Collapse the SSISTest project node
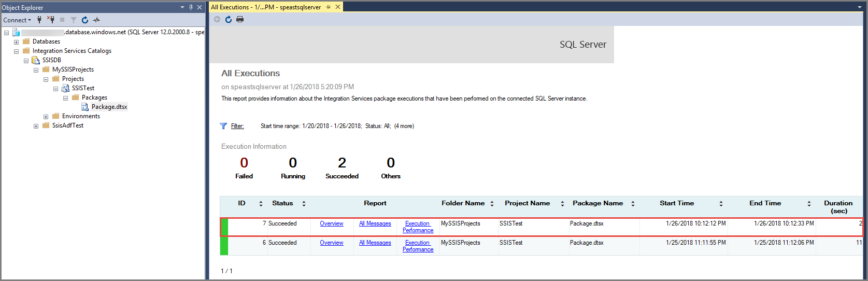 55,89
